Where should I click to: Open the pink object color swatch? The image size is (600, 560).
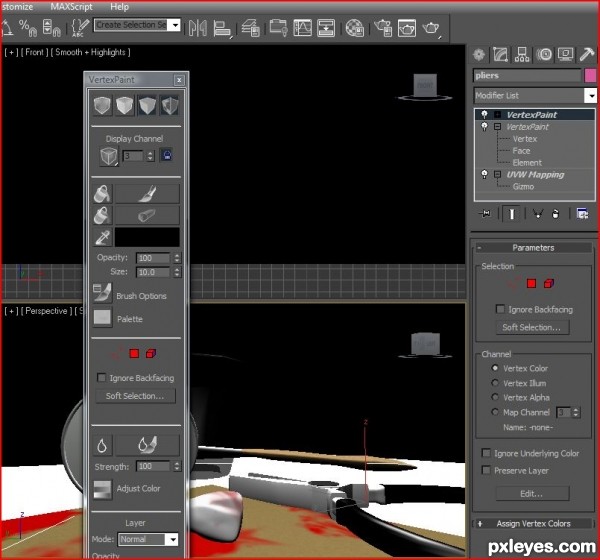tap(590, 75)
